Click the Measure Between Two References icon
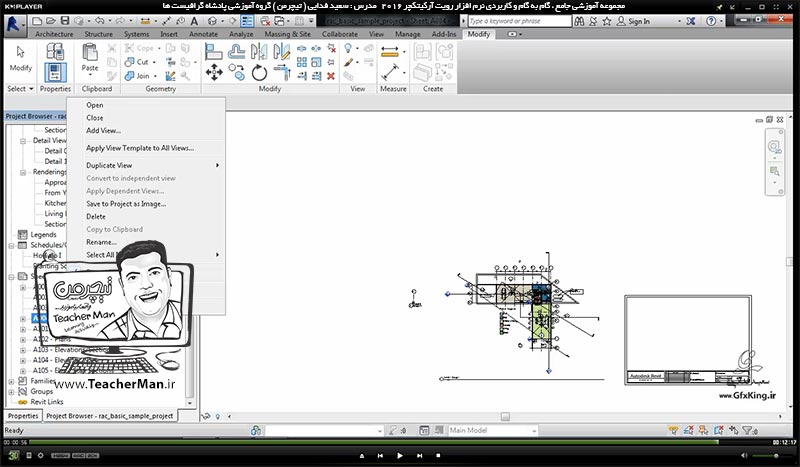Image resolution: width=800 pixels, height=467 pixels. 390,72
